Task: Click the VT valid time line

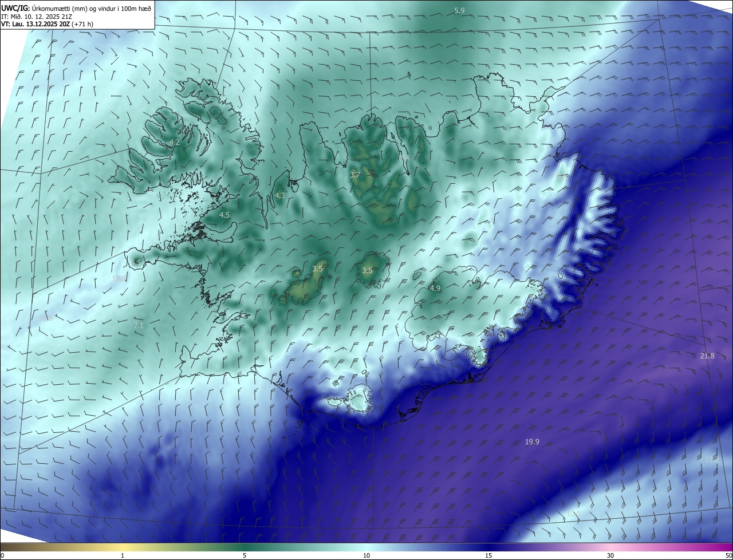Action: pyautogui.click(x=46, y=24)
